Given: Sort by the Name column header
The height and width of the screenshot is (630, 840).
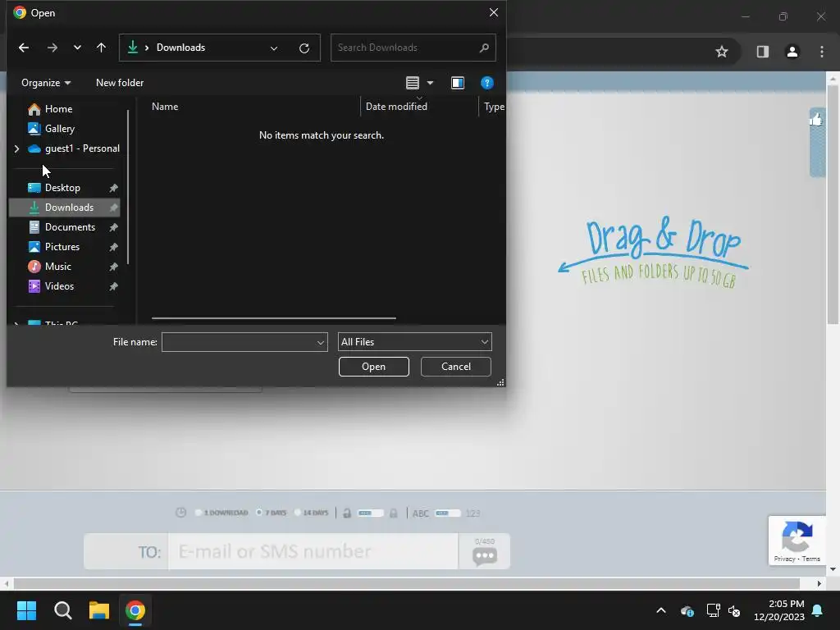Looking at the screenshot, I should pos(165,107).
